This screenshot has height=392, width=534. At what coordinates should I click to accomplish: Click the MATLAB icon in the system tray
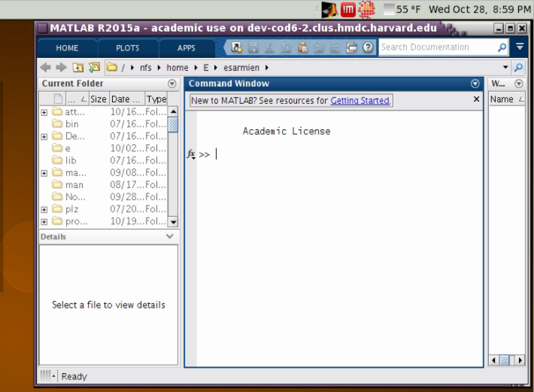[x=329, y=9]
